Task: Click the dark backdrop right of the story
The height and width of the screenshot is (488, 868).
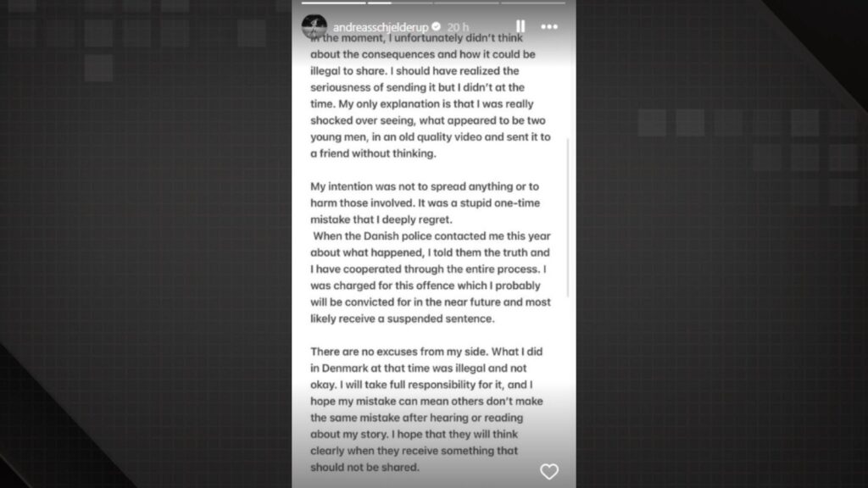Action: click(x=721, y=254)
